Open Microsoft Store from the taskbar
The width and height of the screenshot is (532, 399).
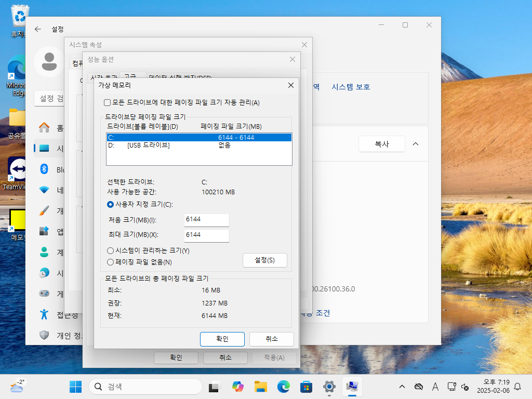(x=306, y=387)
